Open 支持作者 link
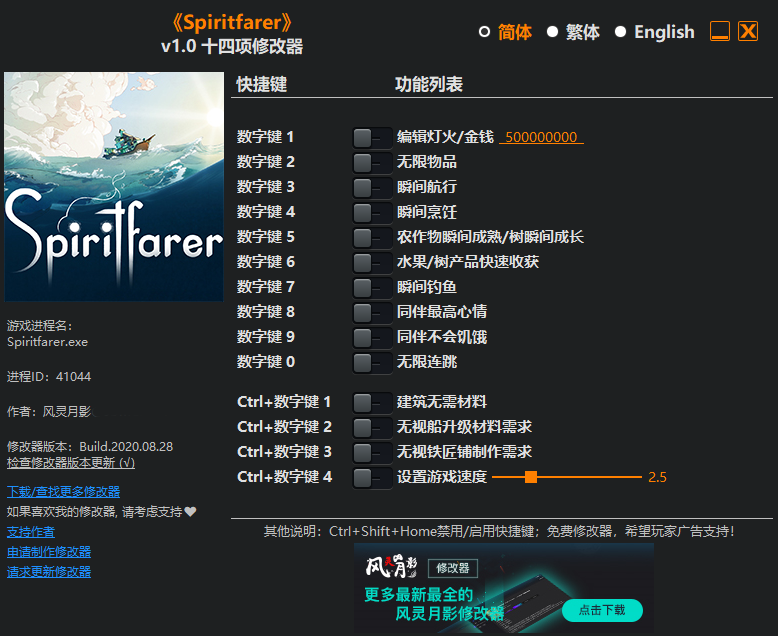778x636 pixels. point(31,531)
